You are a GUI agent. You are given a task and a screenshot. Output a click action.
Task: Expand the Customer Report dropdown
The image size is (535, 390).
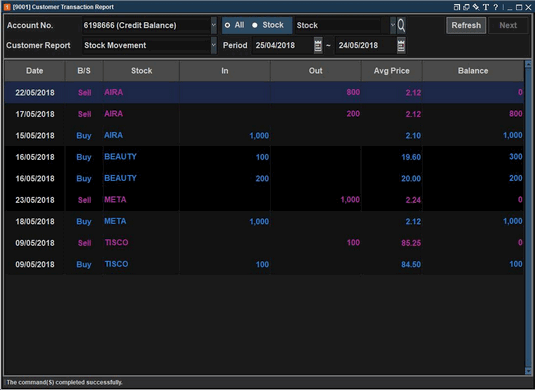click(214, 45)
